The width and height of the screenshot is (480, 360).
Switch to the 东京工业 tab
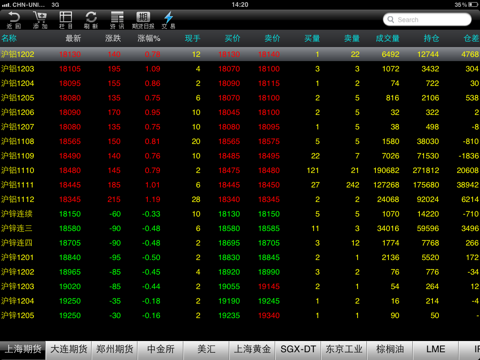[344, 350]
